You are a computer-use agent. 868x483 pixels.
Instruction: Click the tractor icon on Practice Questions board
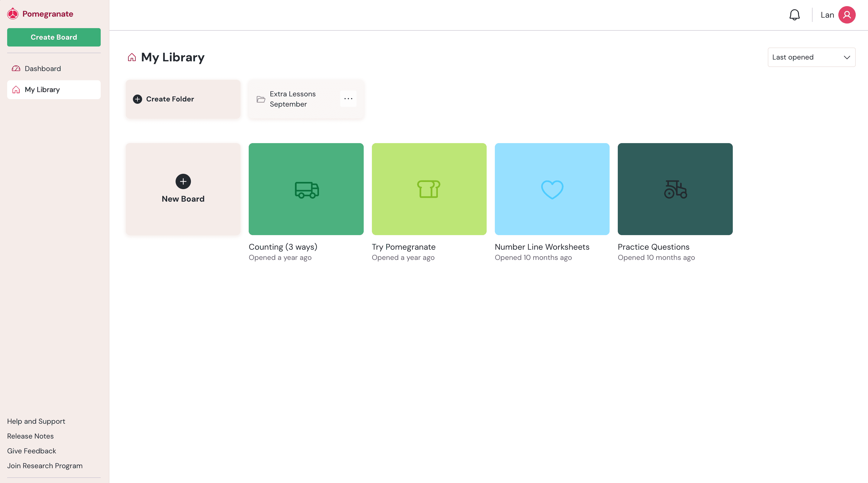675,189
